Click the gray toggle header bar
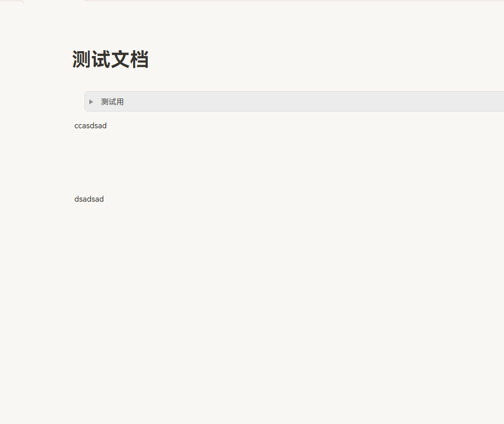 coord(290,101)
